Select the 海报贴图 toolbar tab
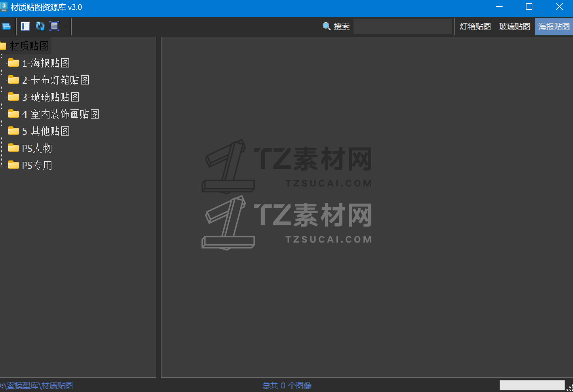573x392 pixels. 554,26
